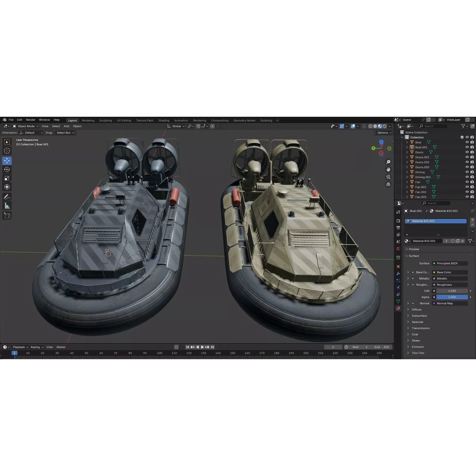Screen dimensions: 476x476
Task: Jump to end frame in timeline
Action: 213,347
